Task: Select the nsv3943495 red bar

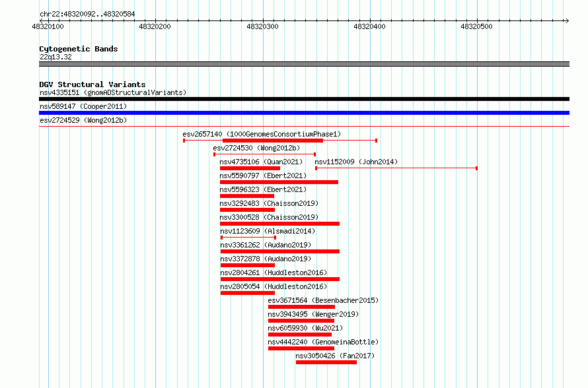Action: [x=301, y=321]
